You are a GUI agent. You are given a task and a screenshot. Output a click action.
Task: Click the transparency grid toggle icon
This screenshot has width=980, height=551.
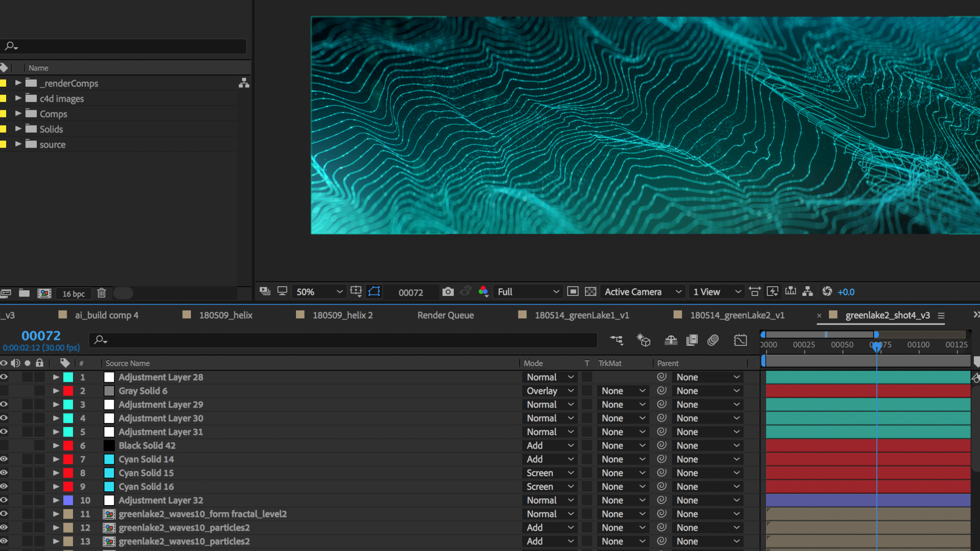tap(591, 292)
